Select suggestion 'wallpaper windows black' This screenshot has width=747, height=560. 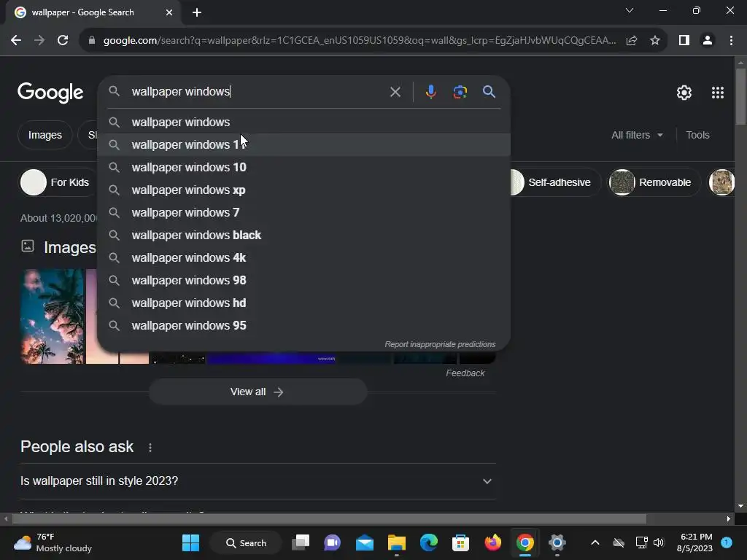click(303, 236)
